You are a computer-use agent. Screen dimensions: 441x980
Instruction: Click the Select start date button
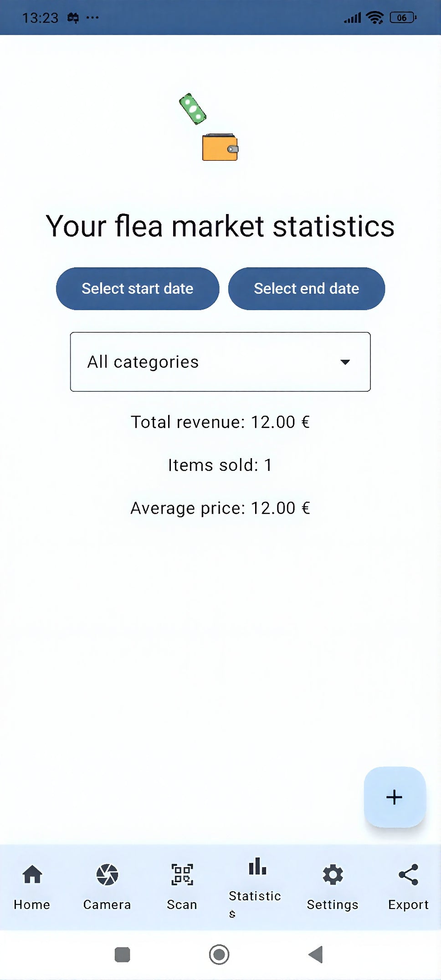tap(138, 289)
